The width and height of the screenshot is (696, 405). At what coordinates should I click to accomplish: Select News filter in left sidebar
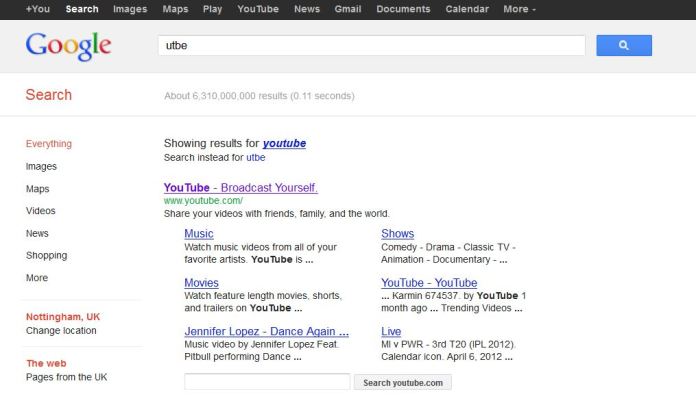coord(37,233)
